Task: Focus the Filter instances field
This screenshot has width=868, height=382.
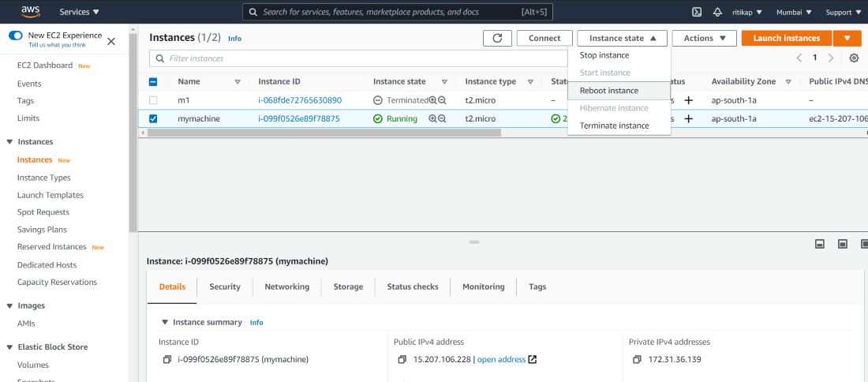Action: 358,58
